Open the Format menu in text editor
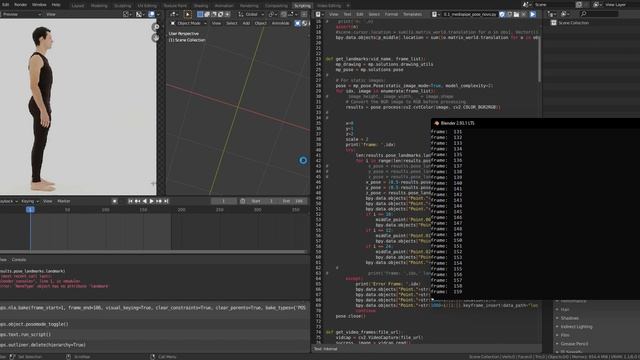The width and height of the screenshot is (640, 360). (391, 14)
